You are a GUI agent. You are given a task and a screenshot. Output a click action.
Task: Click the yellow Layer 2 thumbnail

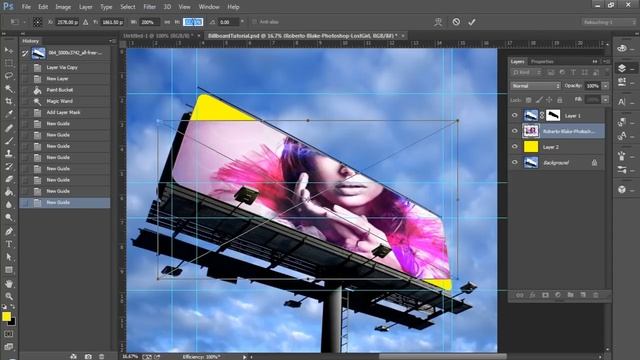[531, 147]
